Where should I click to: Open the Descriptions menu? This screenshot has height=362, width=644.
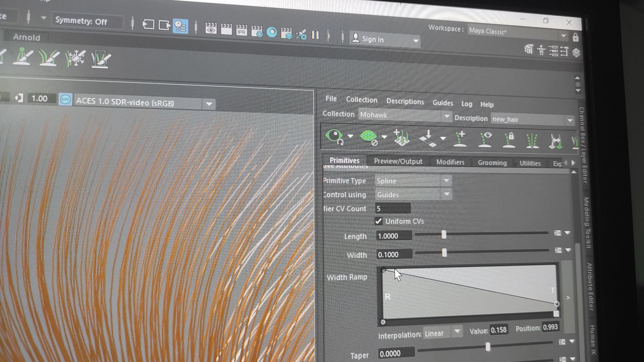pyautogui.click(x=405, y=101)
